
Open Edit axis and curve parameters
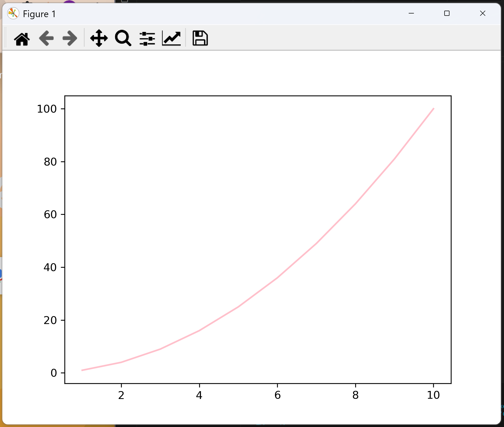coord(171,38)
